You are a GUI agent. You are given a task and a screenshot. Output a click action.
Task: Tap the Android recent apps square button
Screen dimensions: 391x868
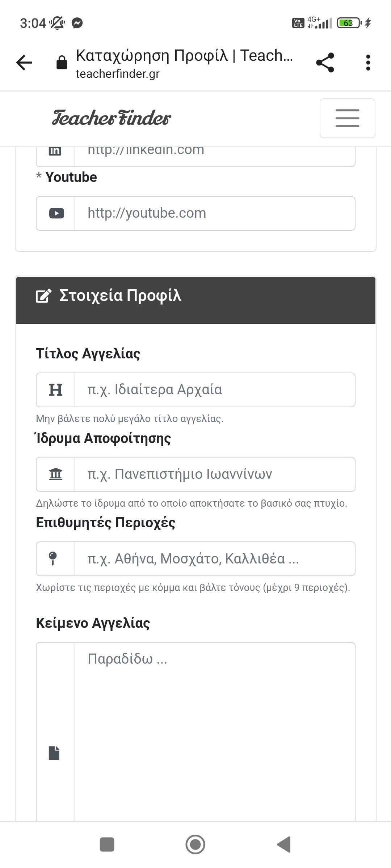click(107, 844)
